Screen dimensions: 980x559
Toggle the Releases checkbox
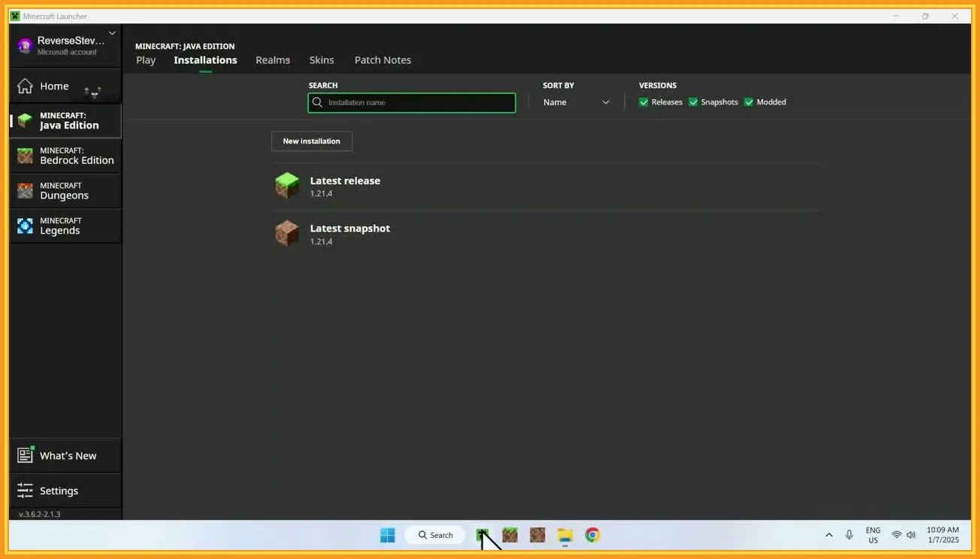[643, 102]
